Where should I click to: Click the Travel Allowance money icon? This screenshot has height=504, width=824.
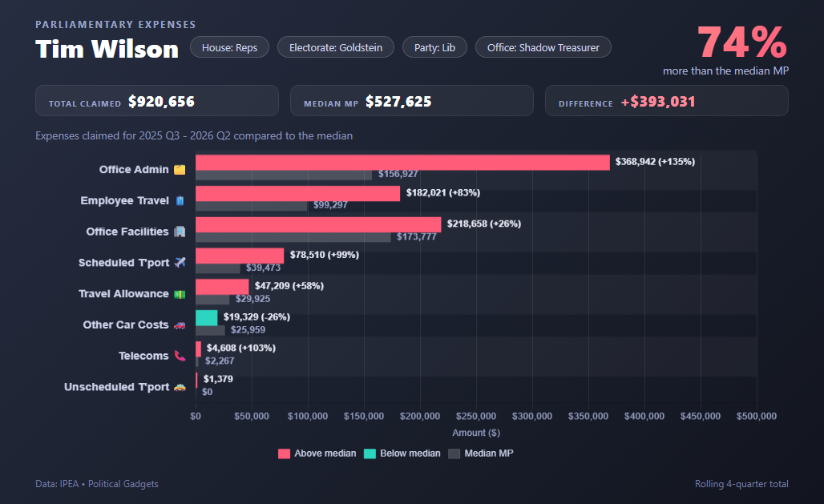click(x=180, y=294)
